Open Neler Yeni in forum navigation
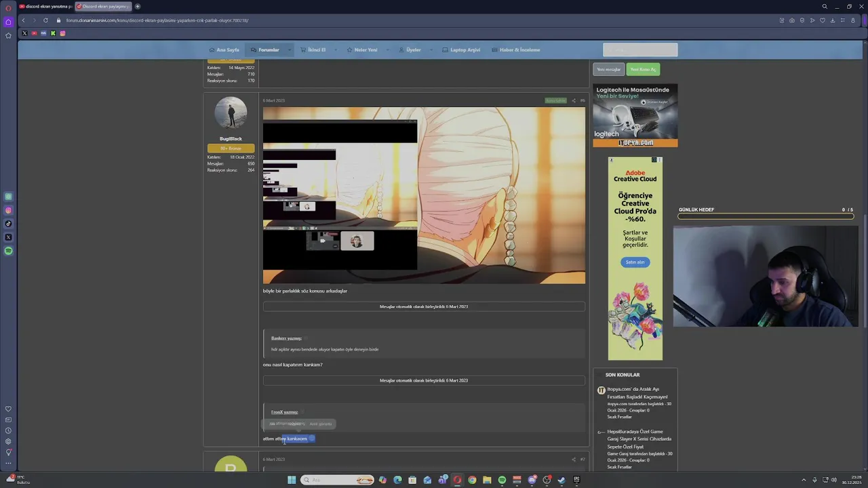The height and width of the screenshot is (488, 868). click(362, 49)
